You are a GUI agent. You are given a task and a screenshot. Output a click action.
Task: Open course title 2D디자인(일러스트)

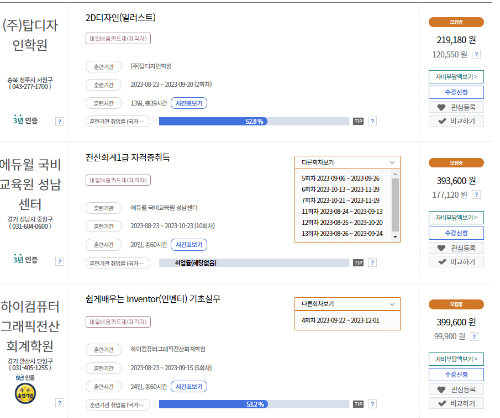pos(120,18)
